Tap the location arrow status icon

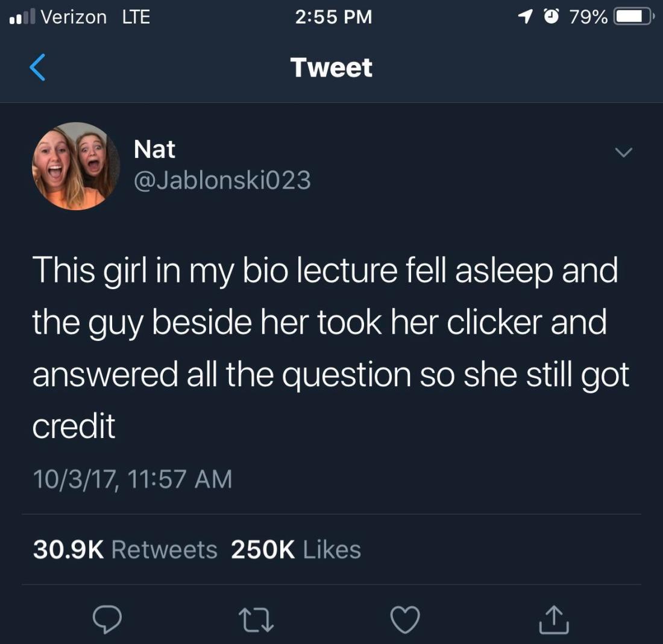[525, 17]
